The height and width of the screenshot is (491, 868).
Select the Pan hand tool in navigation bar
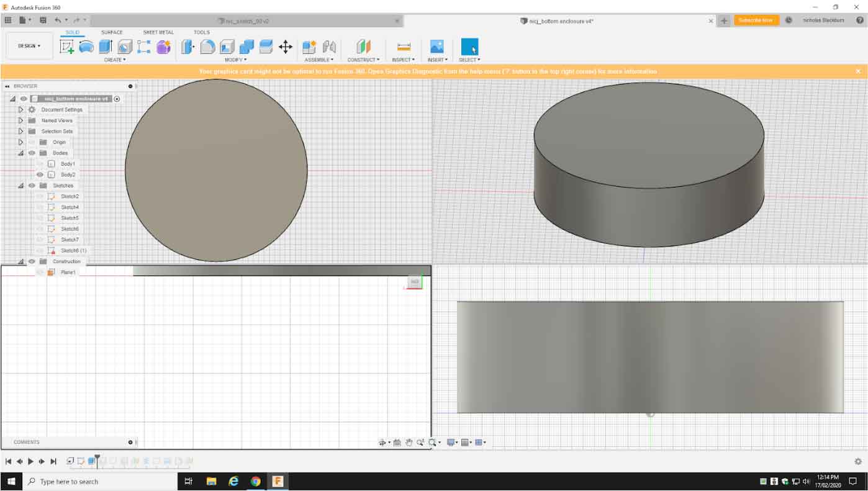409,443
